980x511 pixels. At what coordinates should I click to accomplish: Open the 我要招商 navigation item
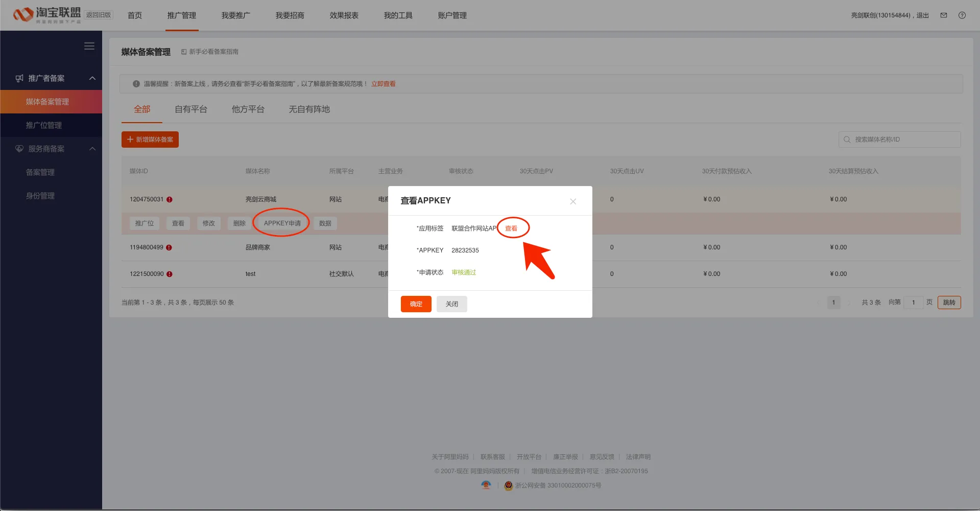290,15
